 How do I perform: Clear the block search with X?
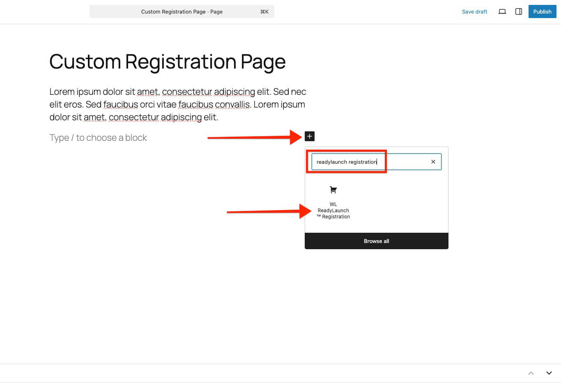coord(433,162)
